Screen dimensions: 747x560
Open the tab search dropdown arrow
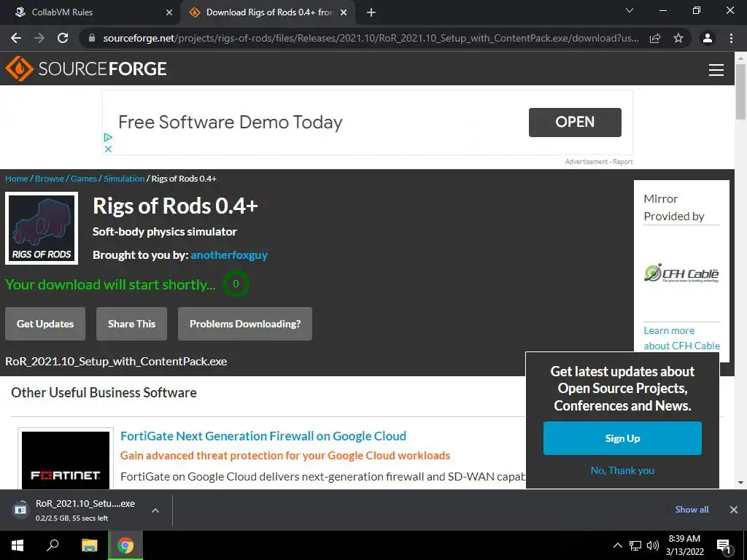630,10
